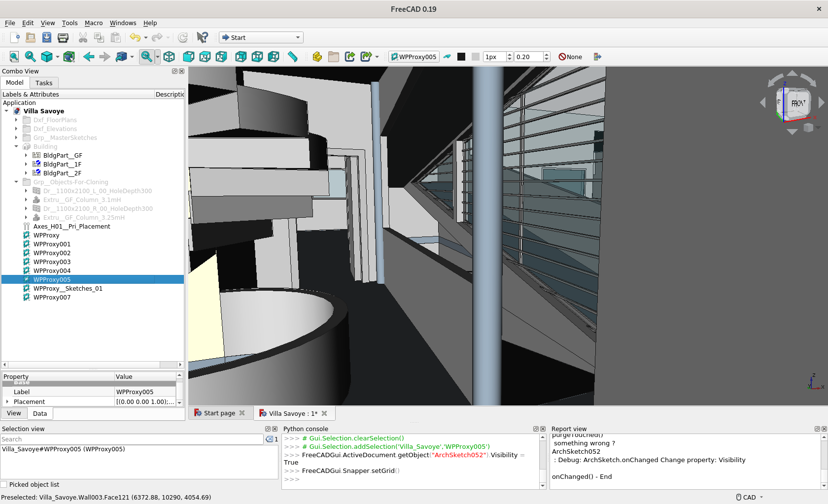Screen dimensions: 828x504
Task: Set Isometric view with cube icon
Action: click(169, 57)
